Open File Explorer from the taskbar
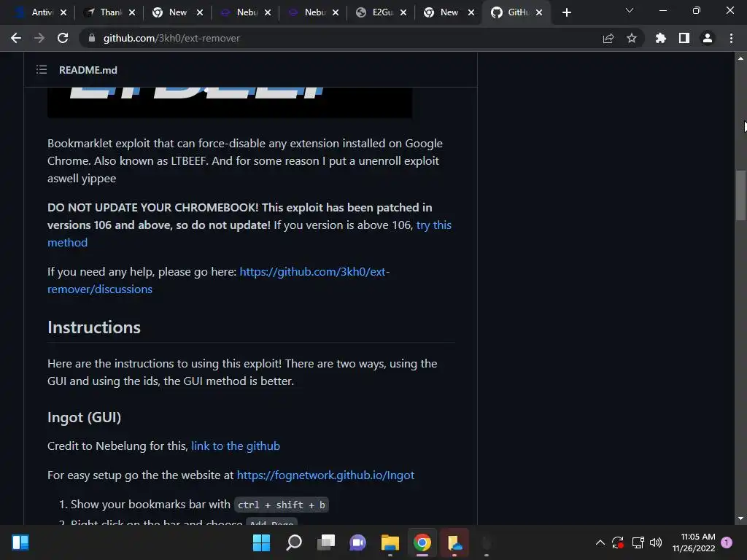This screenshot has width=747, height=560. (390, 542)
